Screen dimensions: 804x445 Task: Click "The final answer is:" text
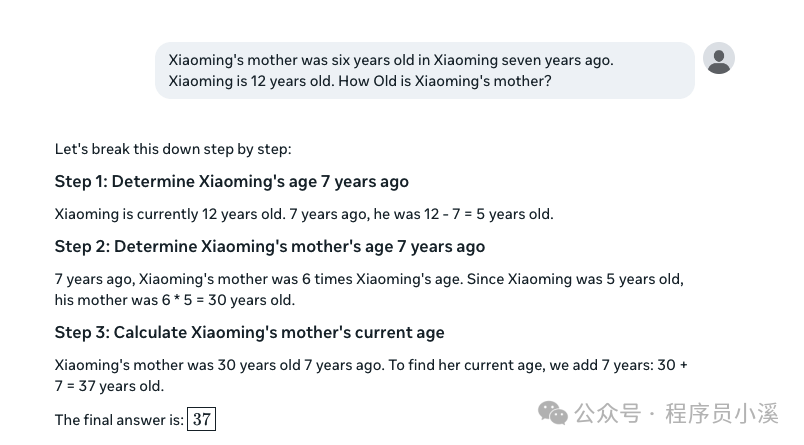[119, 420]
